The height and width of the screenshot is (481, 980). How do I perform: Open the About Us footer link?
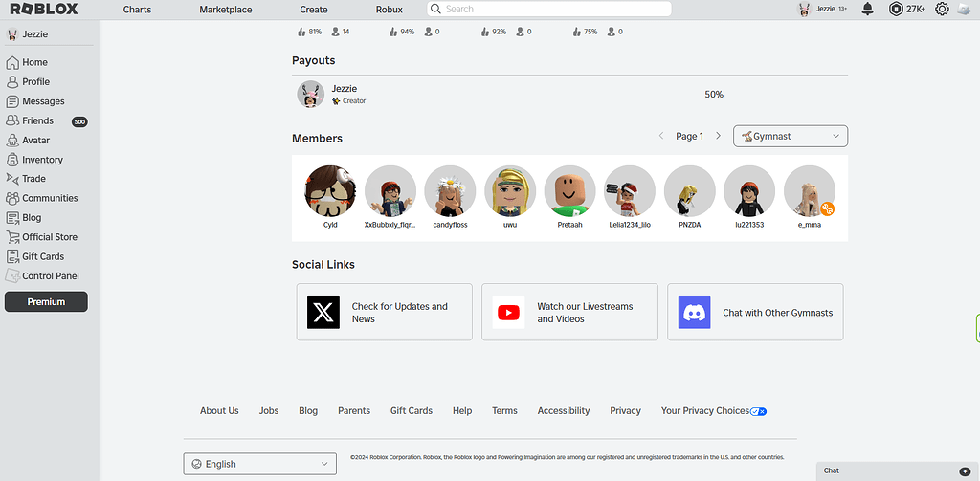219,410
